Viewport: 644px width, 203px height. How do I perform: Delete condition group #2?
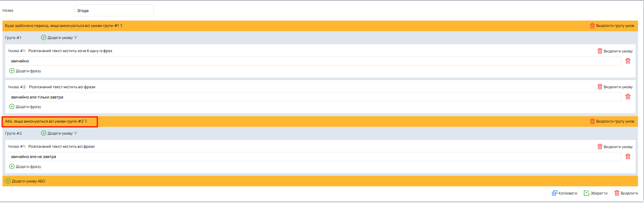(612, 121)
